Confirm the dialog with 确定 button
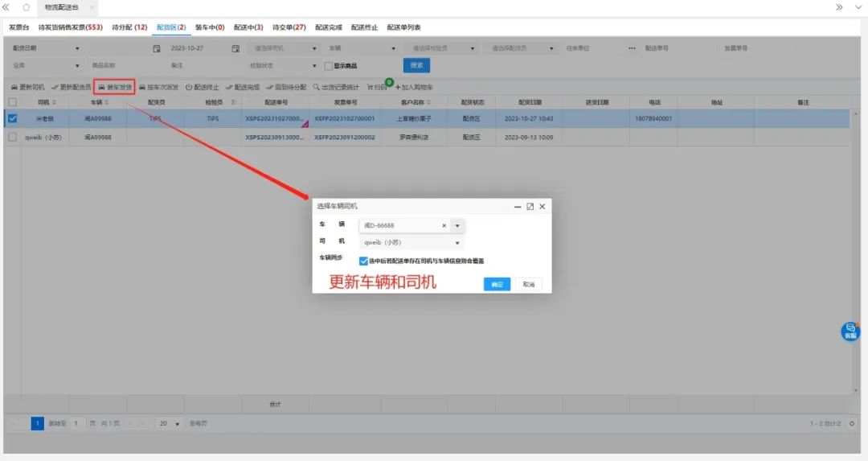The height and width of the screenshot is (461, 868). coord(497,284)
